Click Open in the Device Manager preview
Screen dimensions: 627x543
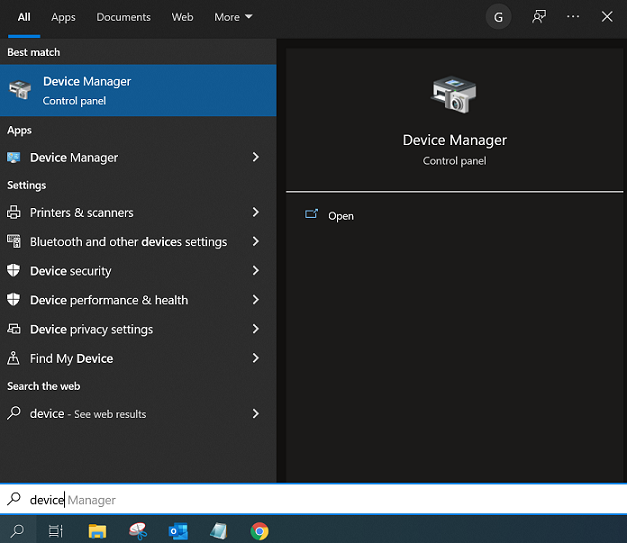pos(340,216)
